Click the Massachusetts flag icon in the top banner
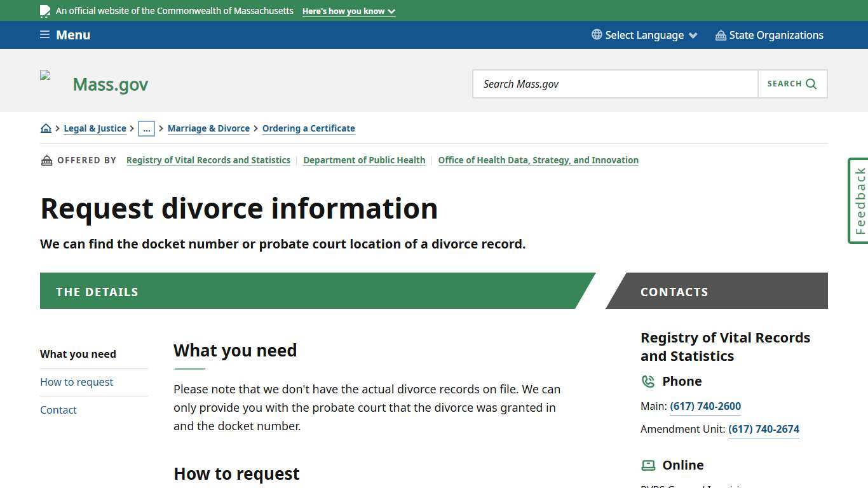The width and height of the screenshot is (868, 488). [45, 10]
